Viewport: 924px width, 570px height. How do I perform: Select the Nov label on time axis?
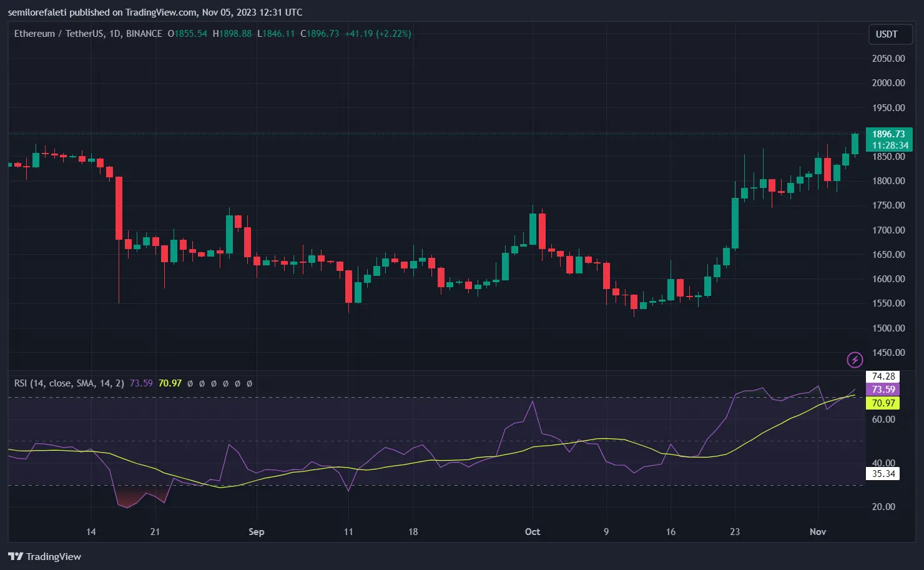818,532
